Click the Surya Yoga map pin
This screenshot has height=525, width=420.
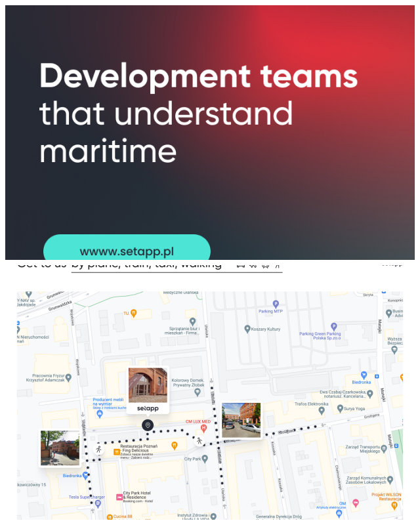coord(340,408)
